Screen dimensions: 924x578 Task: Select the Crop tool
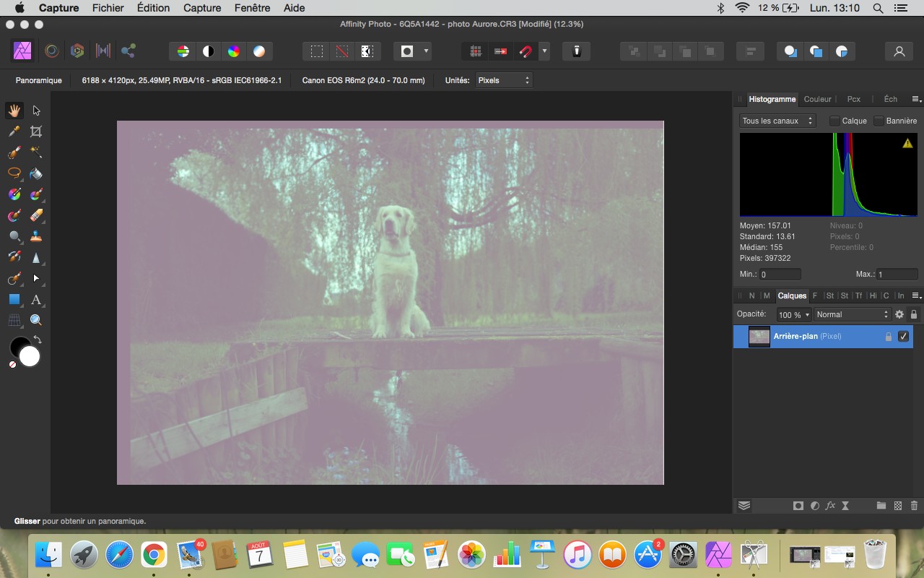tap(36, 131)
